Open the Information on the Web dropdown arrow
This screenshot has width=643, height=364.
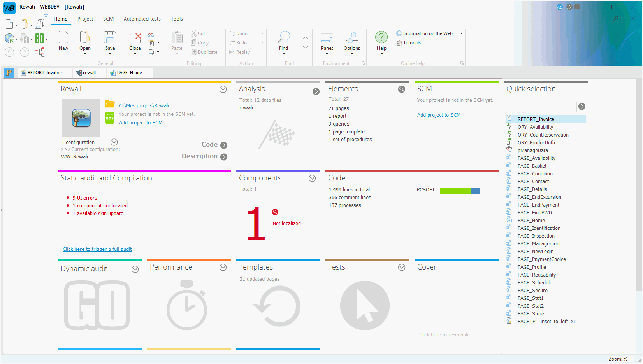tap(462, 33)
